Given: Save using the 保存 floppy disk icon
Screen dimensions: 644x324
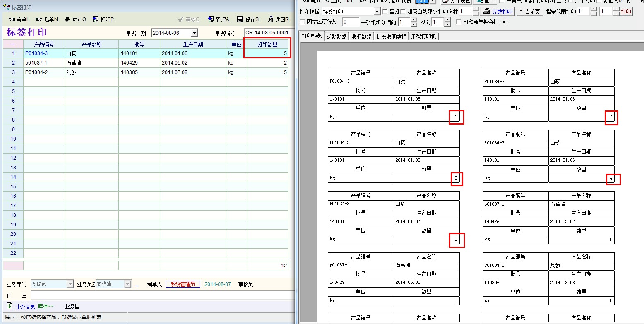Looking at the screenshot, I should click(240, 19).
